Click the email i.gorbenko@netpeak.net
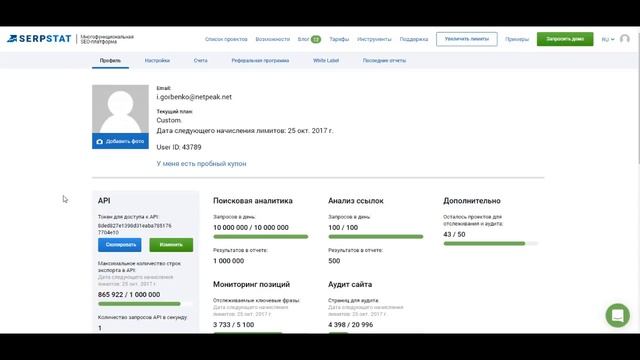This screenshot has height=360, width=640. [x=194, y=97]
